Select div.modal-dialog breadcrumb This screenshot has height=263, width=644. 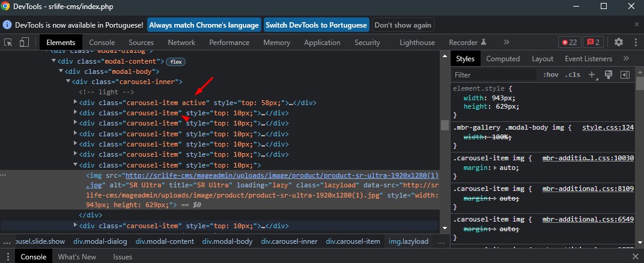click(x=100, y=241)
